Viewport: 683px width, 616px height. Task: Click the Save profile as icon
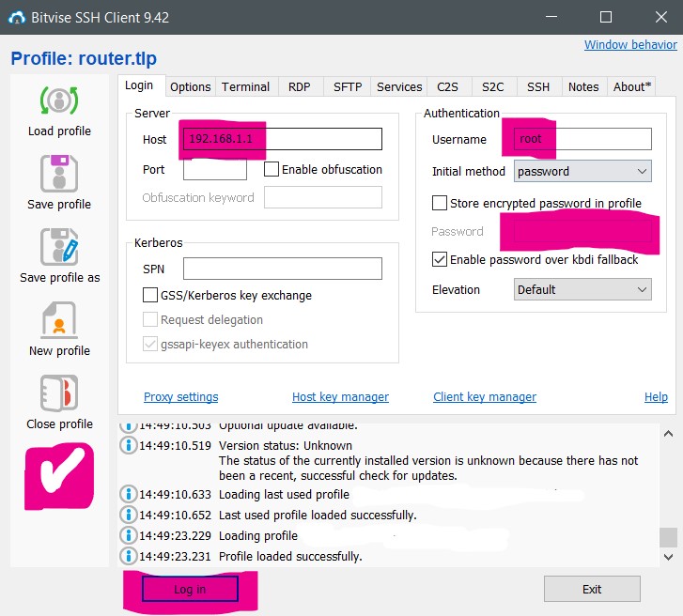pos(59,246)
